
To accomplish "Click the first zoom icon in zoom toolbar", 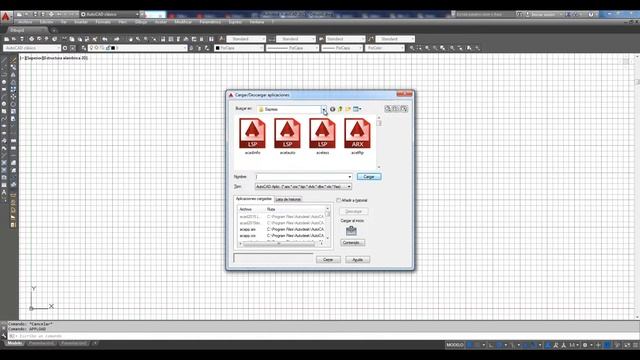I will tap(412, 48).
